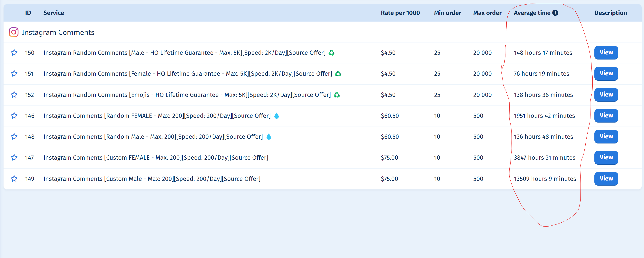
Task: Click recycle refill icon on Emojis row
Action: 337,95
